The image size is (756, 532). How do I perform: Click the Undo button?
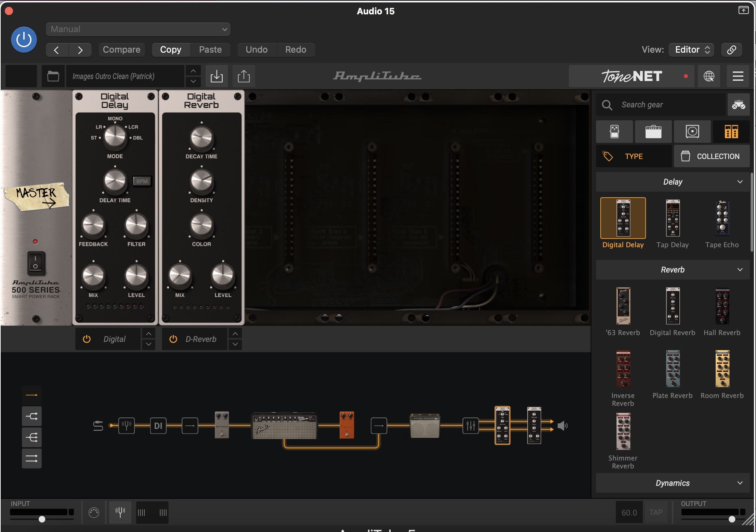(257, 50)
